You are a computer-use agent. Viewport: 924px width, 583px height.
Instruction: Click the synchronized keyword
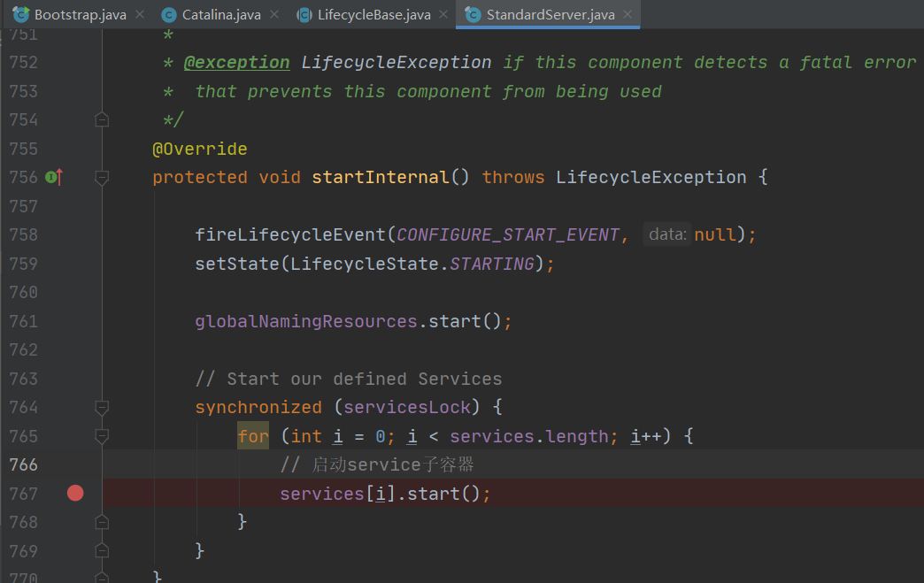click(258, 407)
